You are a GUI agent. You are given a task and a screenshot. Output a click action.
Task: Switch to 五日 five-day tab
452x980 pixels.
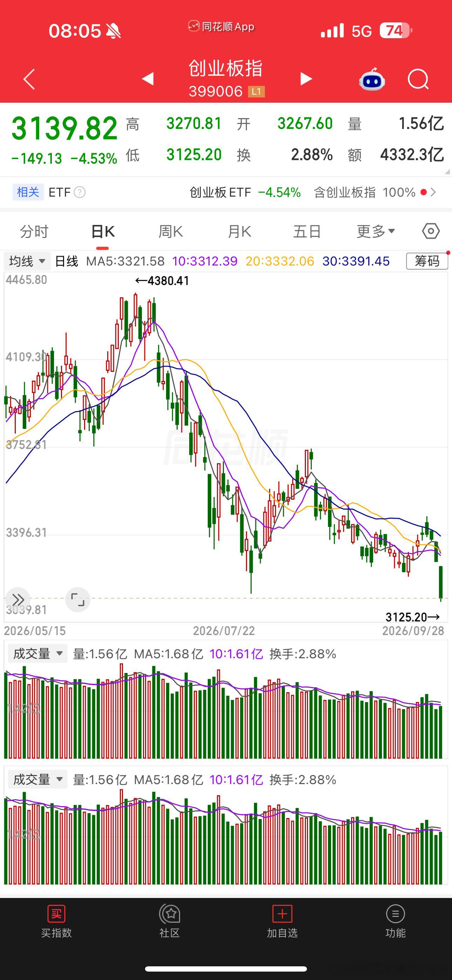(x=307, y=231)
